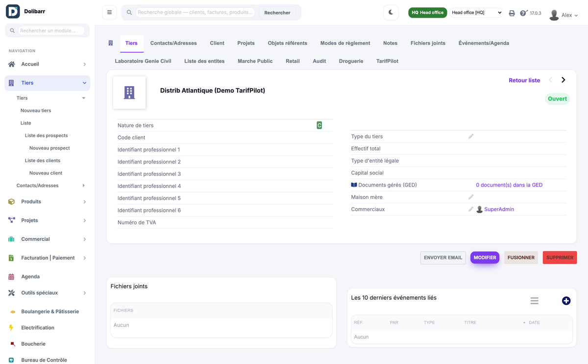This screenshot has height=364, width=588.
Task: Click the Facturation invoice icon
Action: point(11,258)
